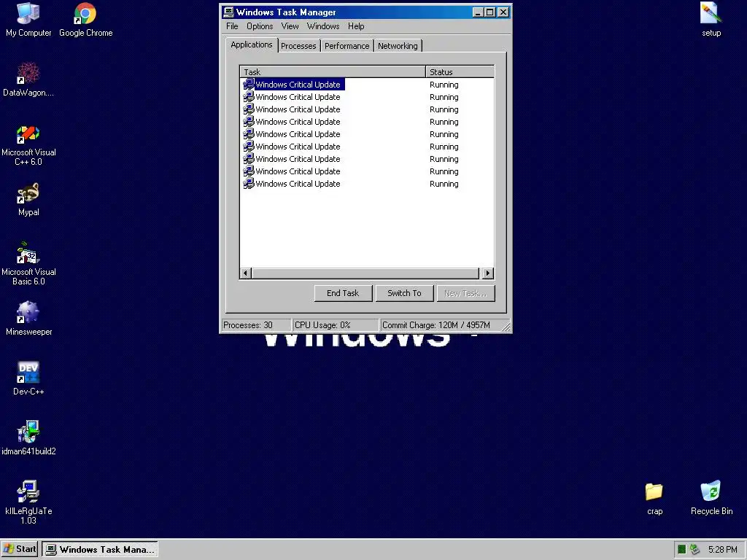Select the first Windows Critical Update task
This screenshot has height=560, width=747.
pos(367,85)
